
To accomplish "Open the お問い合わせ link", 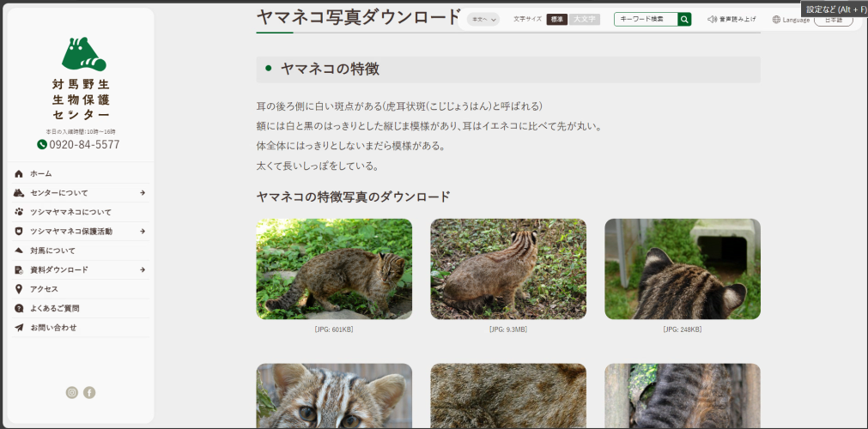I will (x=53, y=328).
